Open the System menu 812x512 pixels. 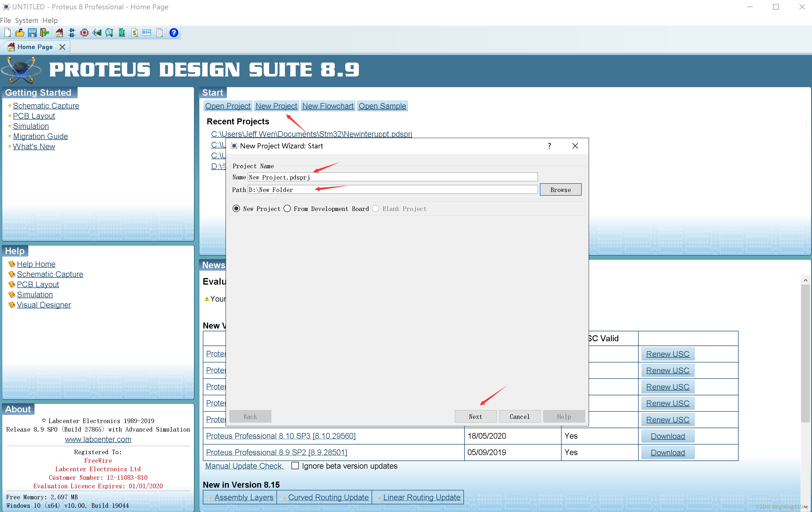26,21
